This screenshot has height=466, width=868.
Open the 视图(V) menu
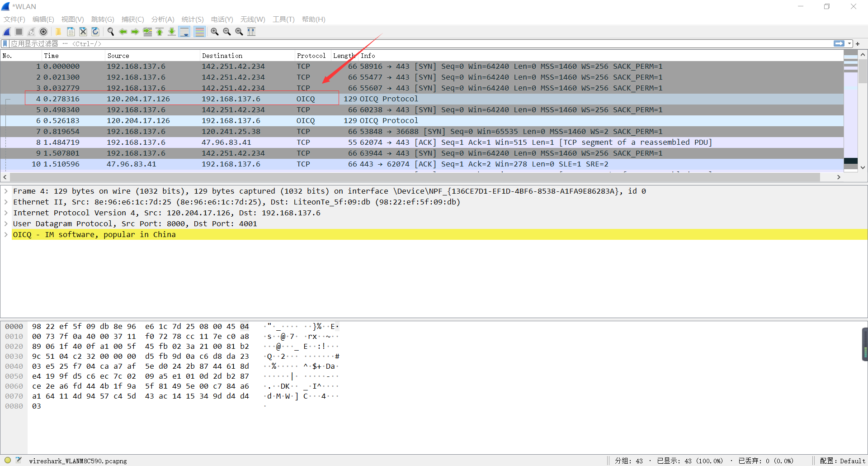coord(73,19)
